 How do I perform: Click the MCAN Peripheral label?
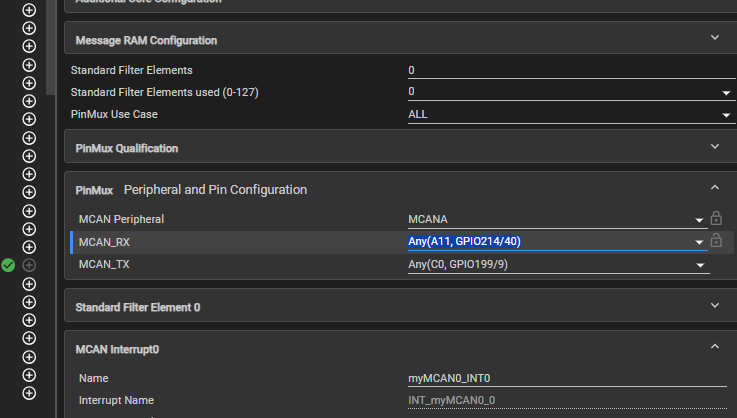(121, 220)
